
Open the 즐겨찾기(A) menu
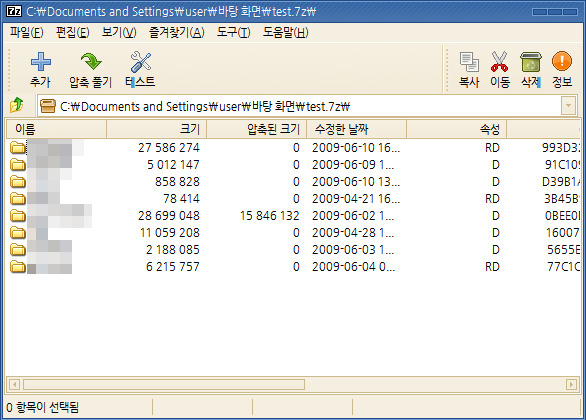(176, 33)
